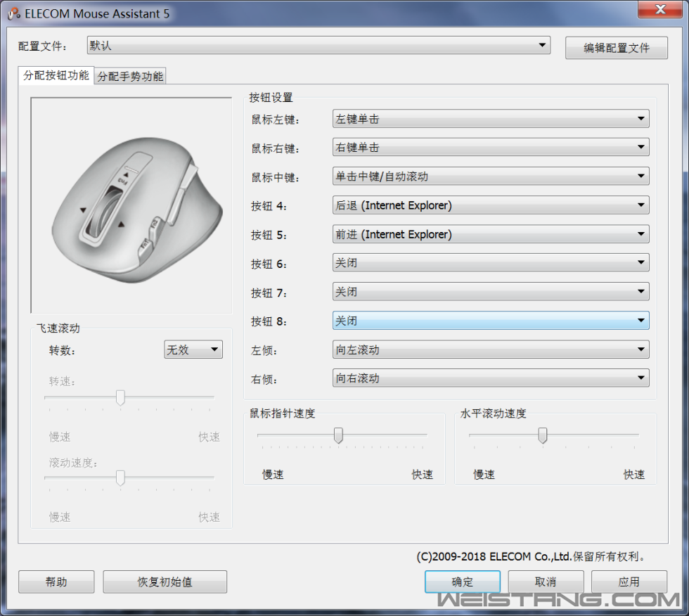Click the ELECOM Mouse Assistant title bar icon

click(x=14, y=14)
